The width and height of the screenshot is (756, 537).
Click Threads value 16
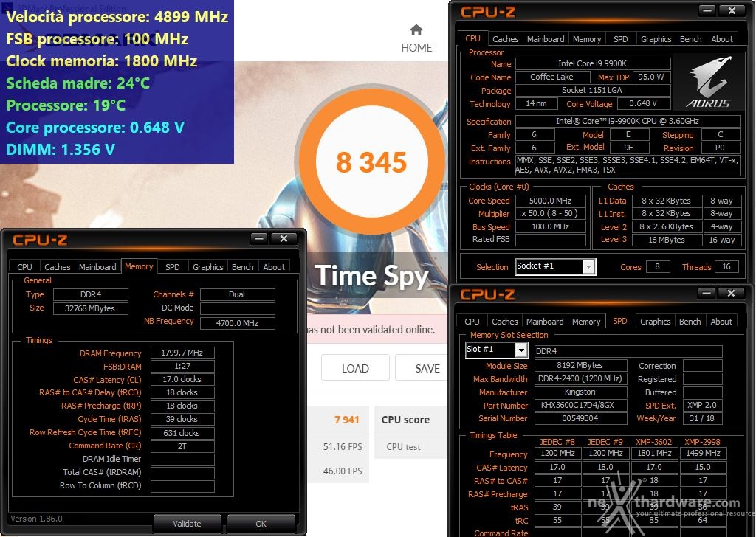tap(726, 267)
